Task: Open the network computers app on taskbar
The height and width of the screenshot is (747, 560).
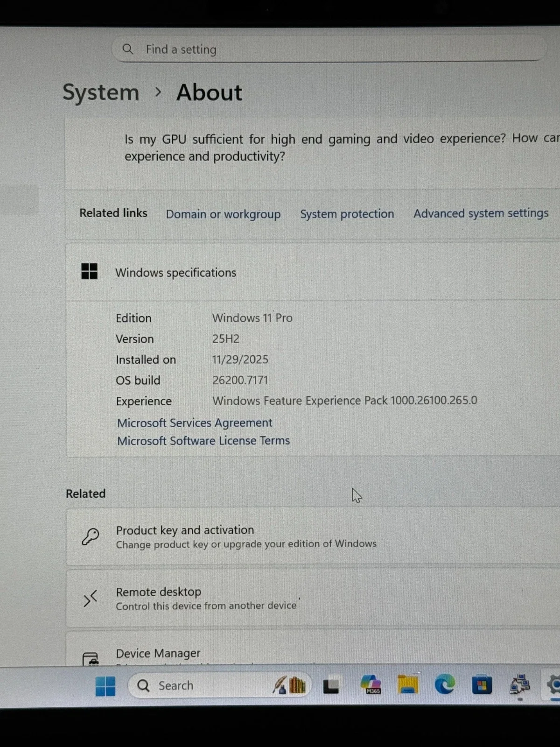Action: point(519,685)
